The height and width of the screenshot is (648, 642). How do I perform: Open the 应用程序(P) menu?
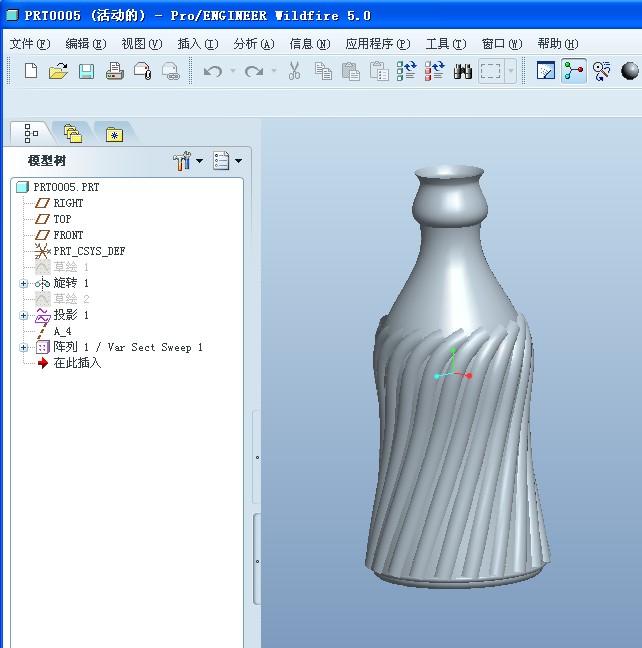[x=378, y=44]
